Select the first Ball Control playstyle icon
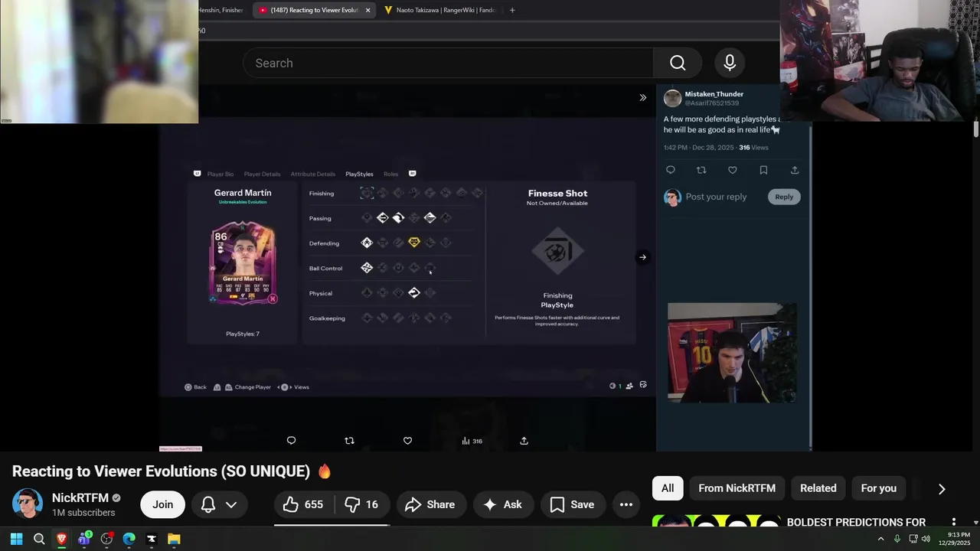Image resolution: width=980 pixels, height=551 pixels. [x=367, y=268]
